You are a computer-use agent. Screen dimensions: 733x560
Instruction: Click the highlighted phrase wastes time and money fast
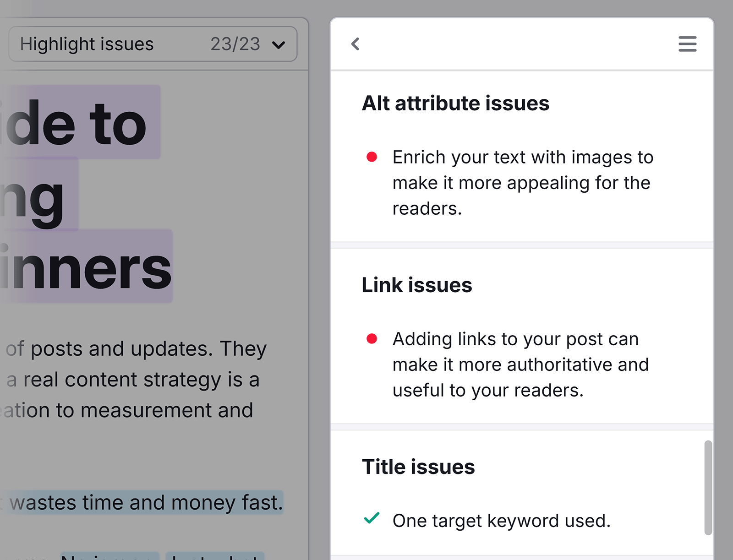click(145, 502)
